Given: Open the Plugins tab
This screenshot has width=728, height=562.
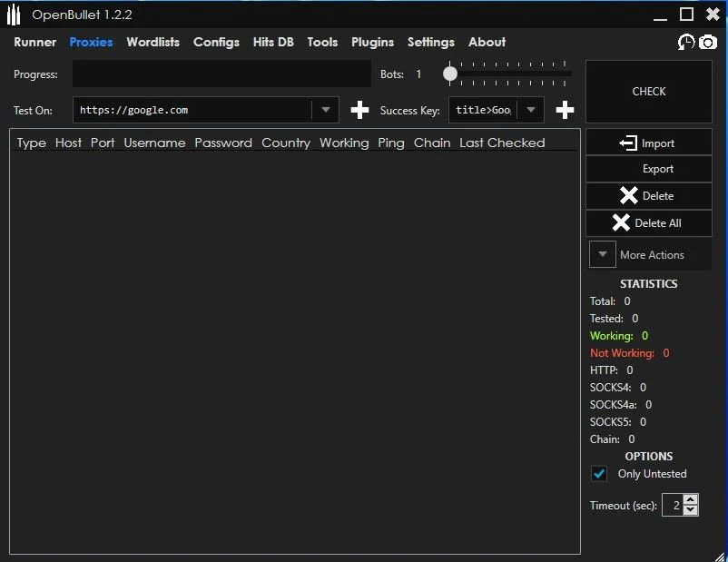Looking at the screenshot, I should coord(372,43).
